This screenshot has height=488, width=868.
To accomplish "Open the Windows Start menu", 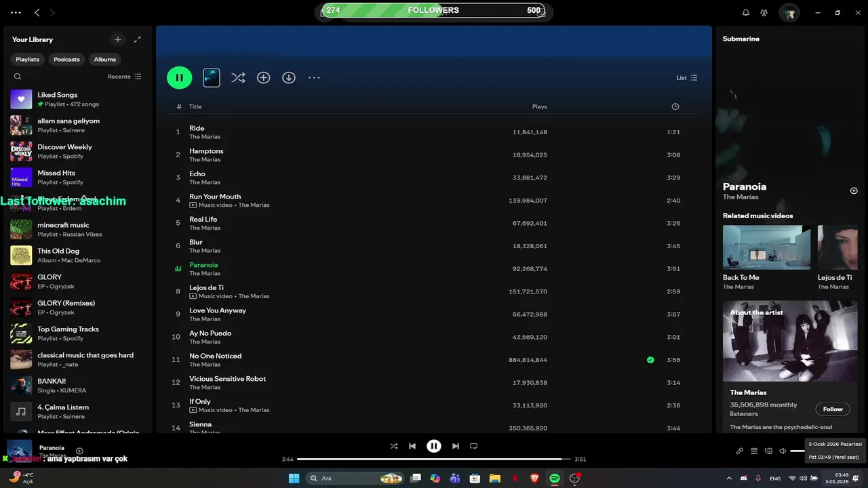I will (294, 479).
